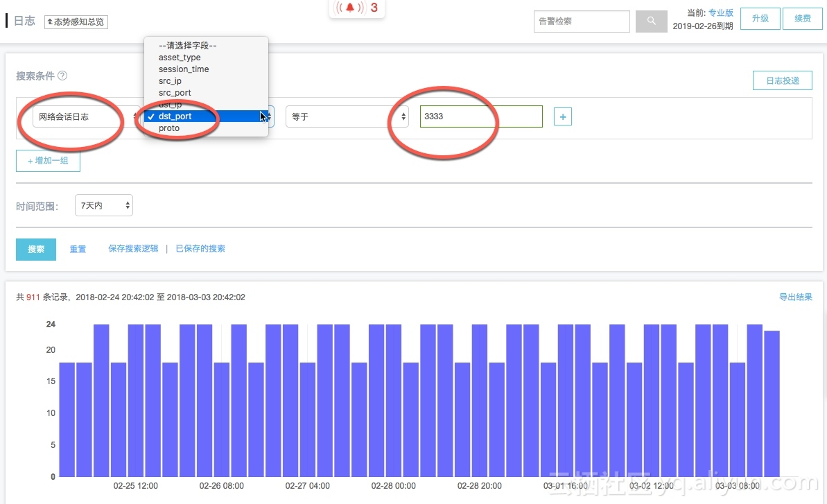Screen dimensions: 827x504
Task: Click the 态势感知总览 back button
Action: tap(76, 21)
